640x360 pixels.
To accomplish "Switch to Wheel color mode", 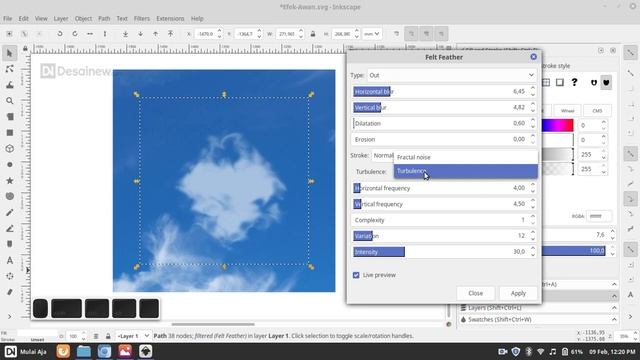I will pos(567,111).
